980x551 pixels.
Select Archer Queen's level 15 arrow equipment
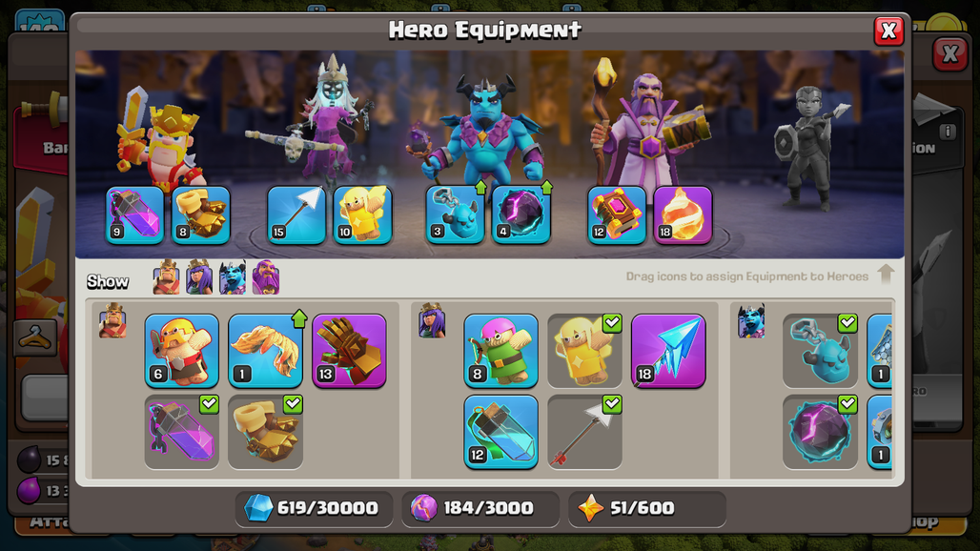[296, 214]
